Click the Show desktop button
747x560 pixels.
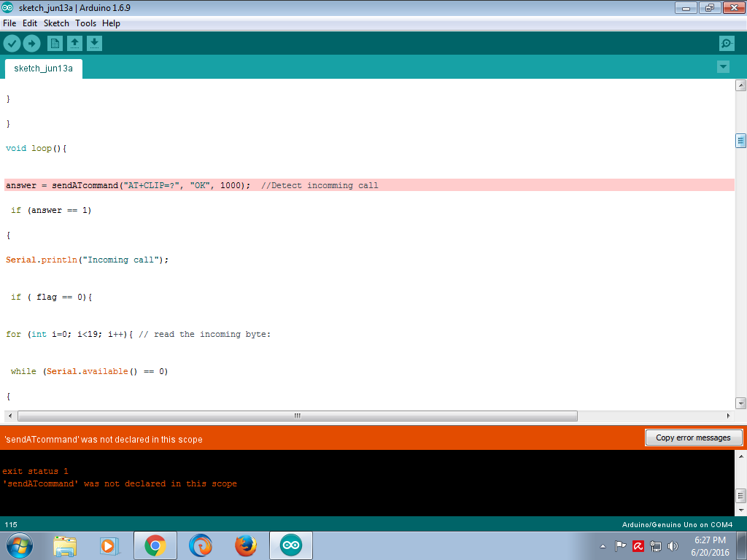coord(742,545)
